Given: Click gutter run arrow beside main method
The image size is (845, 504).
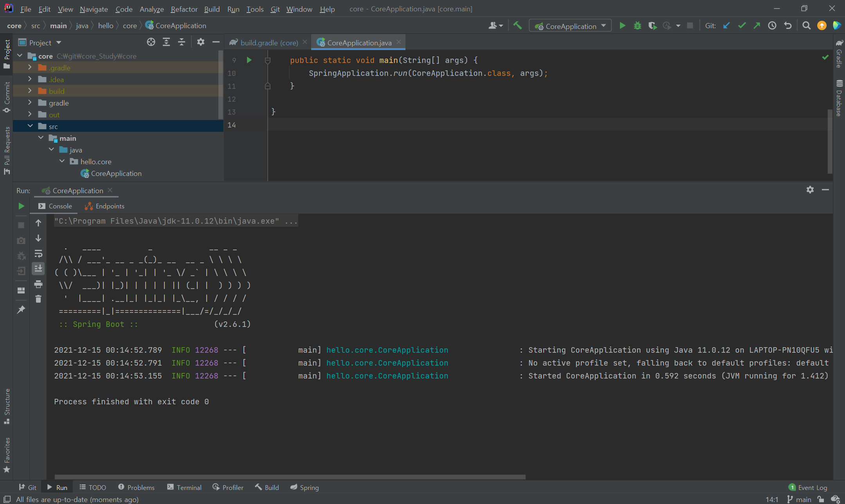Looking at the screenshot, I should pos(249,60).
